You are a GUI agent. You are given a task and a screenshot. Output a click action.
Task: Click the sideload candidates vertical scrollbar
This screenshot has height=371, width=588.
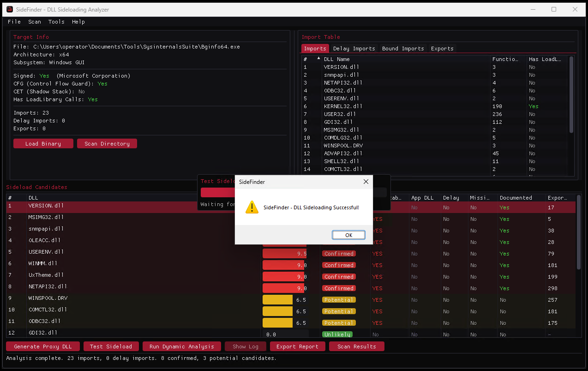[x=579, y=232]
